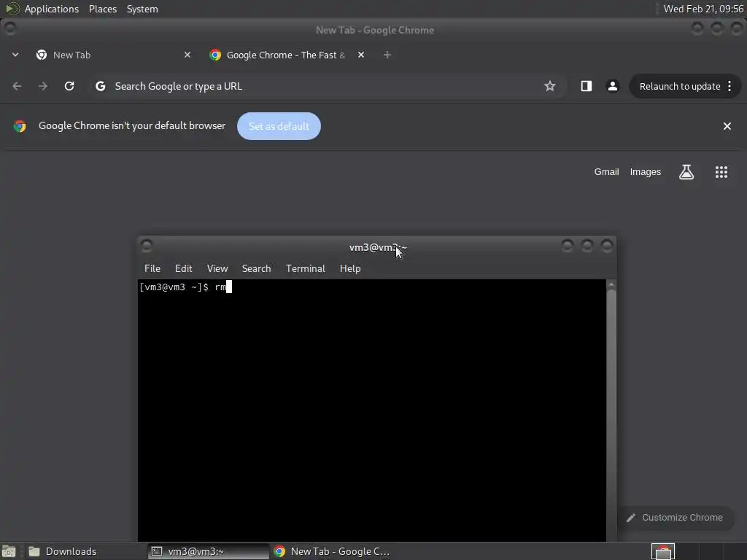Open the terminal File menu
747x560 pixels.
[x=152, y=268]
